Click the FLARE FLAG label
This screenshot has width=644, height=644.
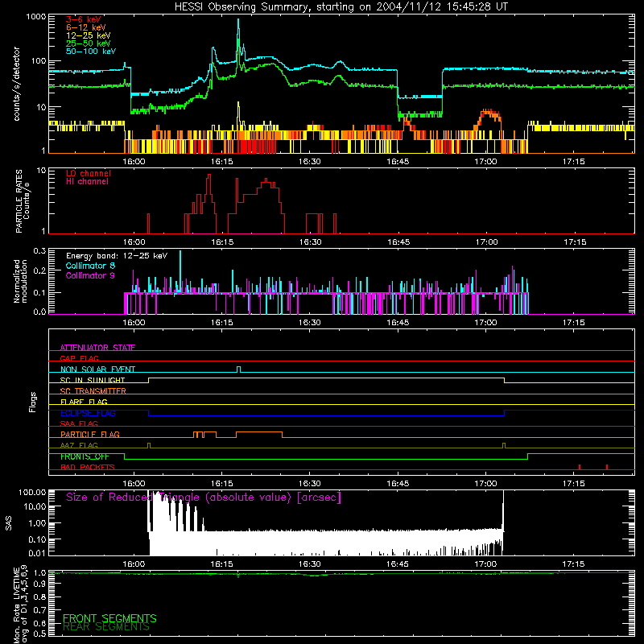point(84,402)
